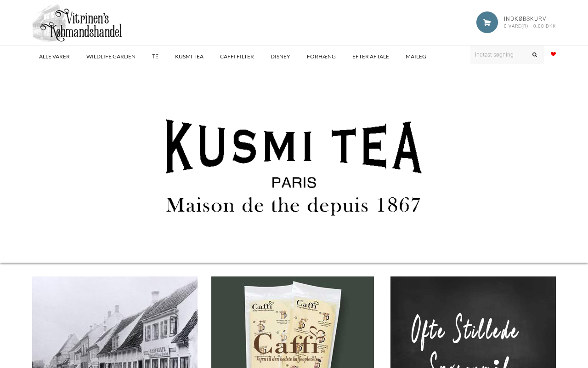Open the old street photograph tile
Screen dimensions: 588x368
[x=115, y=322]
